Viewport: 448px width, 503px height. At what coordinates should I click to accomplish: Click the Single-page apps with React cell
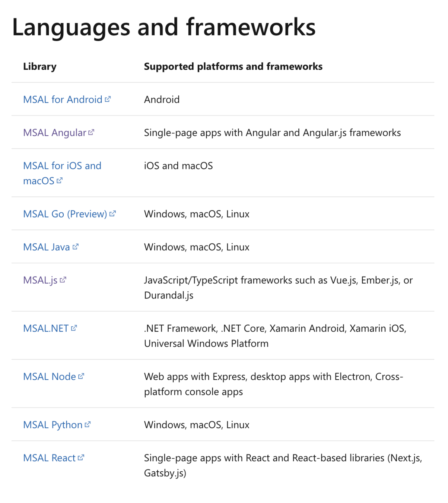click(283, 465)
